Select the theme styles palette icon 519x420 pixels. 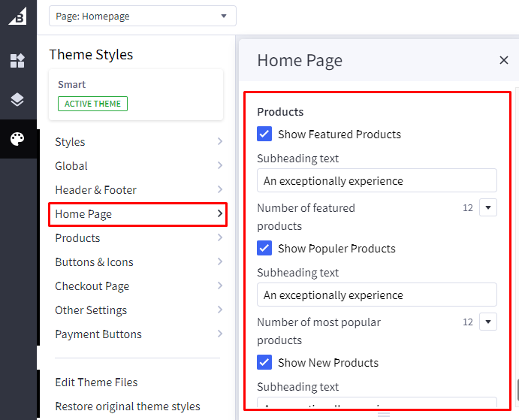pos(17,139)
